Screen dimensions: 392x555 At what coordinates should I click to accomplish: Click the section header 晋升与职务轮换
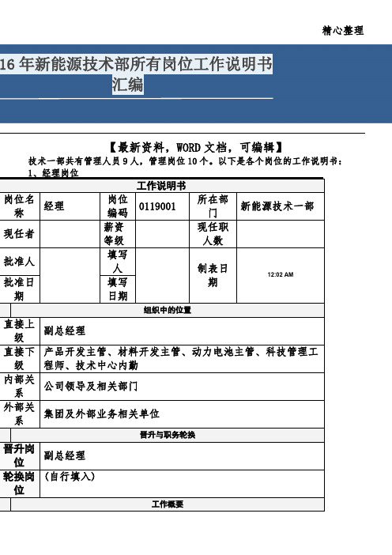pyautogui.click(x=168, y=435)
